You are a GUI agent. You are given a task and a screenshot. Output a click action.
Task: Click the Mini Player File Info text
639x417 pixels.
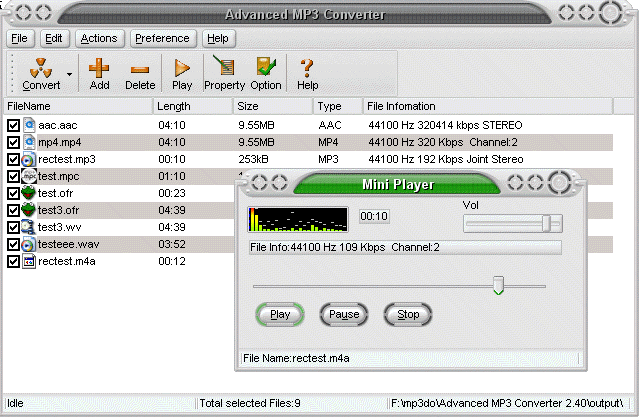(x=345, y=247)
